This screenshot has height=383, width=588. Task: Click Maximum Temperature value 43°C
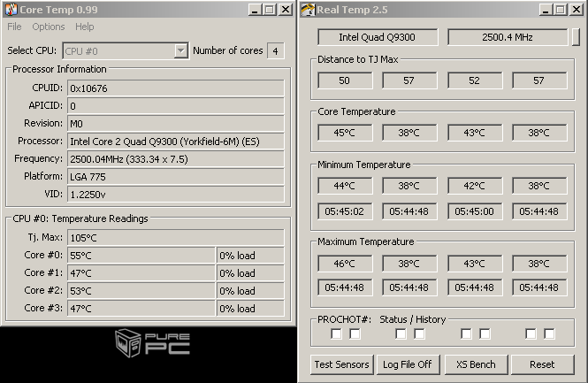pos(475,264)
